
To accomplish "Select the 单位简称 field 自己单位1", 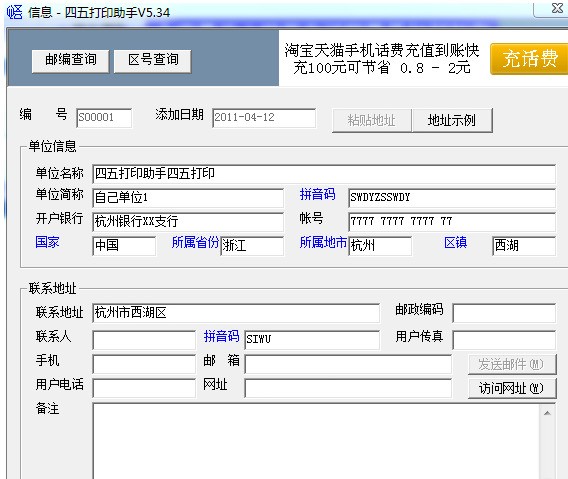I will pyautogui.click(x=188, y=197).
